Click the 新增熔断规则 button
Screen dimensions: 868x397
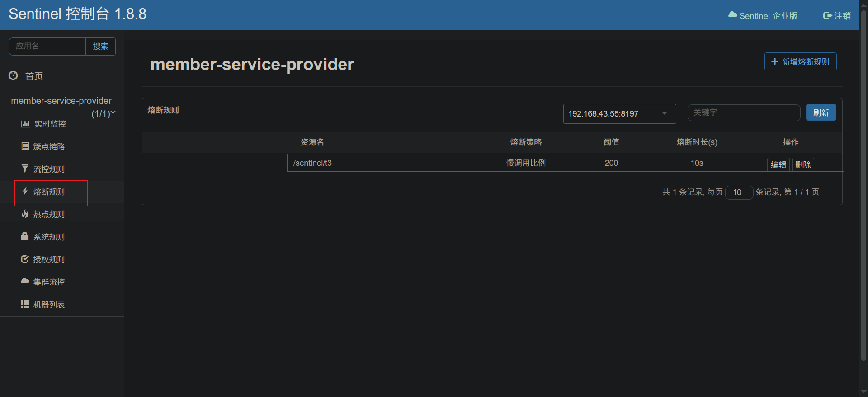point(800,62)
